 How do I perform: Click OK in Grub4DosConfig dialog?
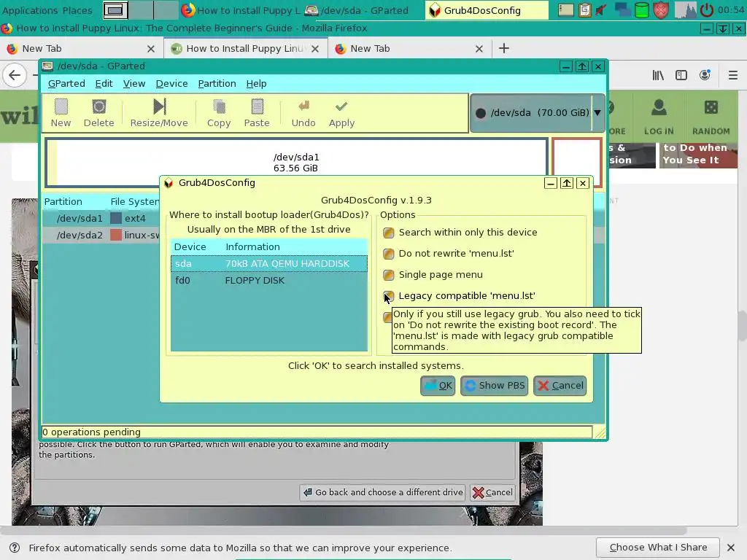438,386
